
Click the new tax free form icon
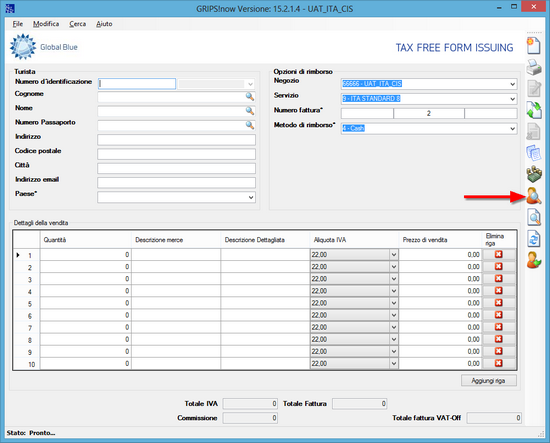coord(534,46)
